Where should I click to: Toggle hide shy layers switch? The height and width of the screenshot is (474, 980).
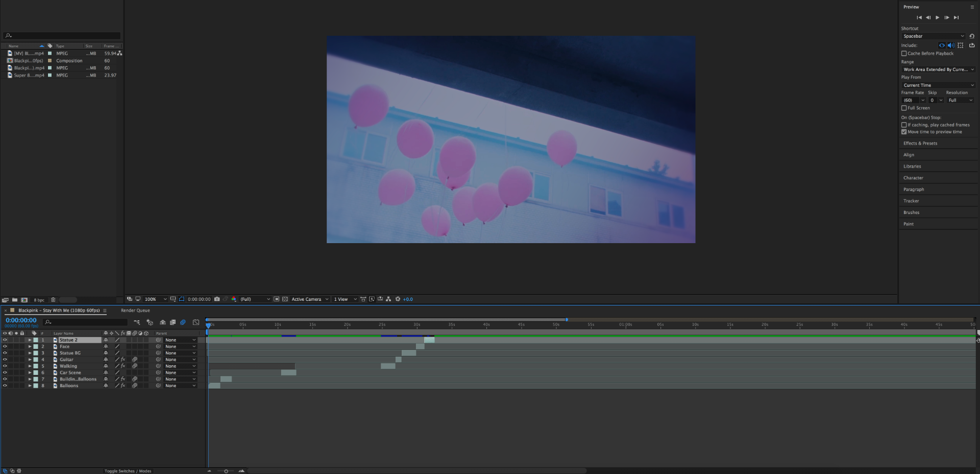[x=163, y=322]
